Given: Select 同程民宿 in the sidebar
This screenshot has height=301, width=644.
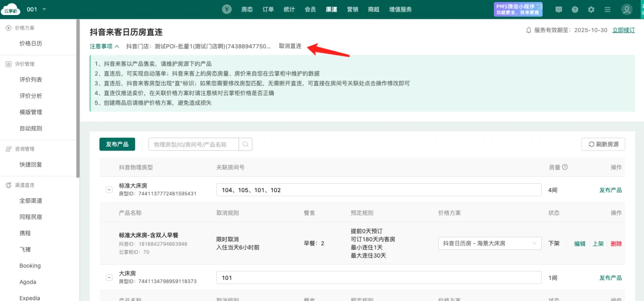Looking at the screenshot, I should (31, 217).
